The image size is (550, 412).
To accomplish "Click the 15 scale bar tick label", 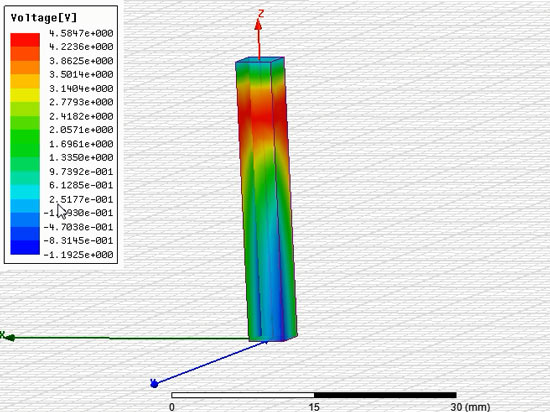I will click(x=314, y=407).
